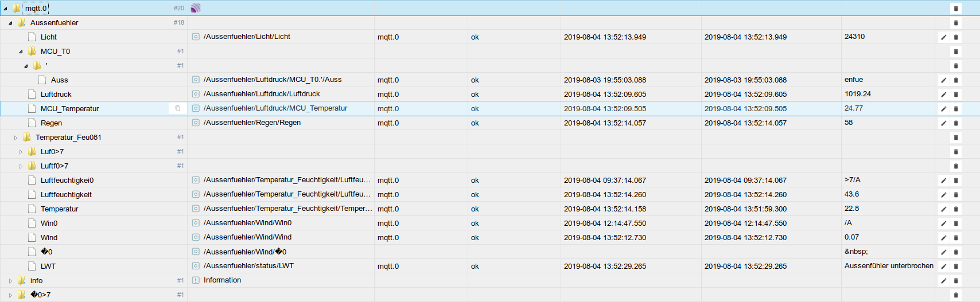
Task: Delete the Auss state row
Action: pos(956,80)
